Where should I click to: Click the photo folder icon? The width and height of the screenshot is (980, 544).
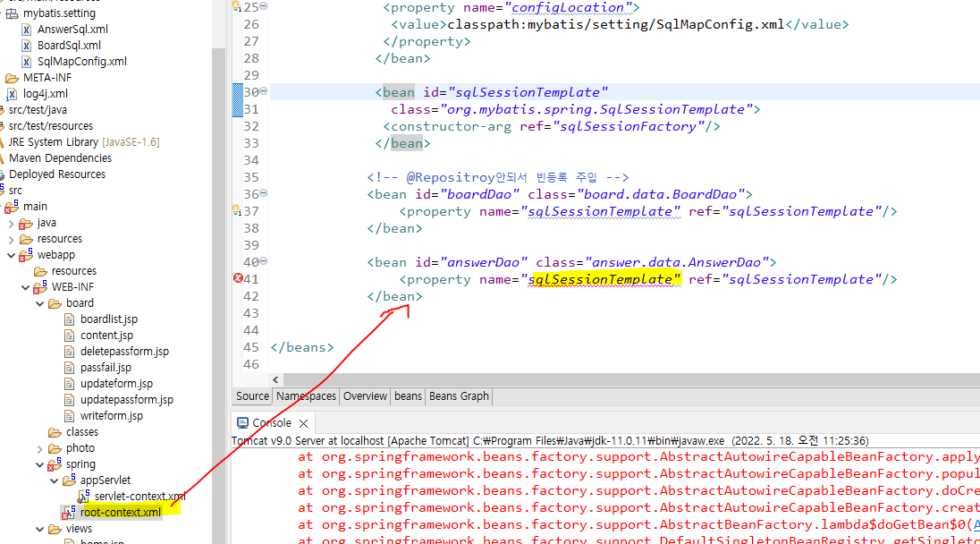[55, 448]
